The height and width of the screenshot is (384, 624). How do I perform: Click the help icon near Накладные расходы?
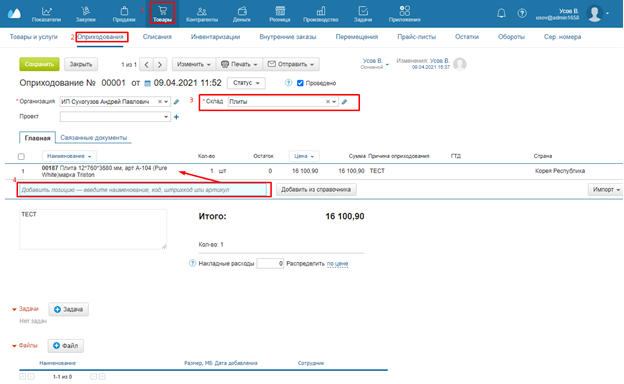point(192,263)
